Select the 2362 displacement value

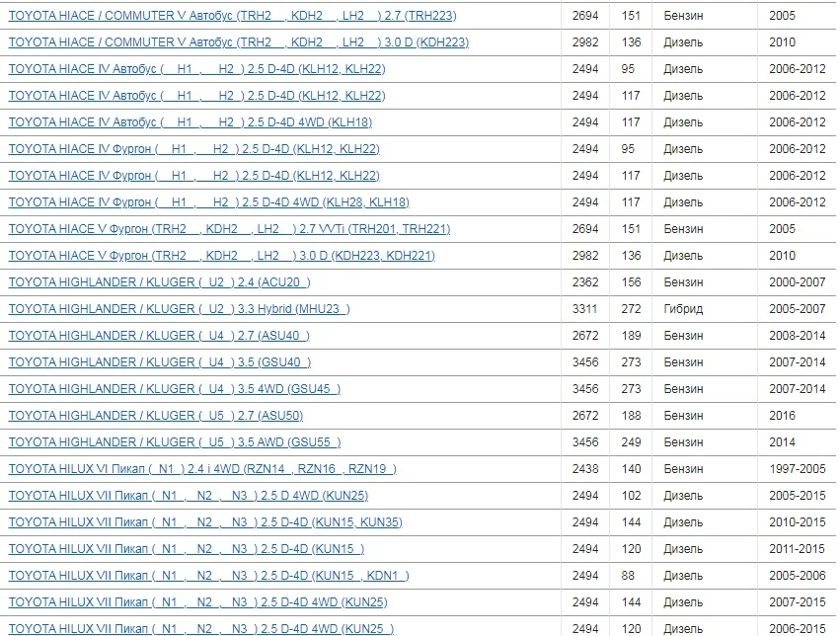[x=585, y=282]
